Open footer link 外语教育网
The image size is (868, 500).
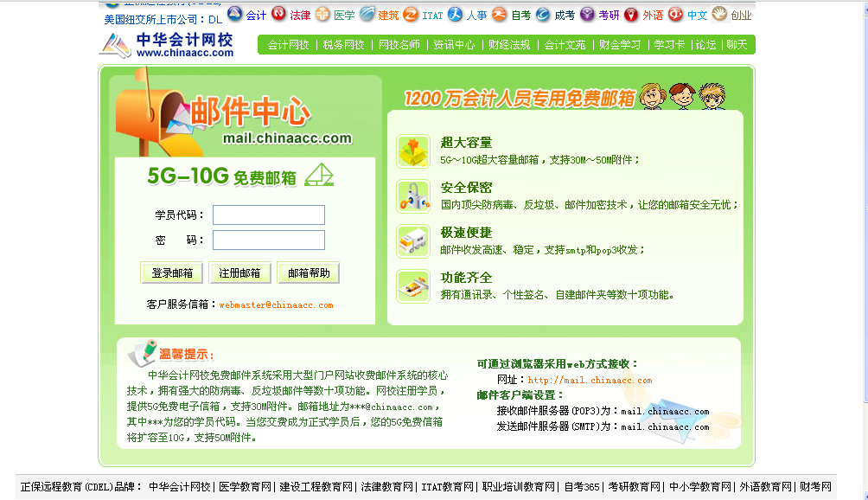(x=766, y=487)
